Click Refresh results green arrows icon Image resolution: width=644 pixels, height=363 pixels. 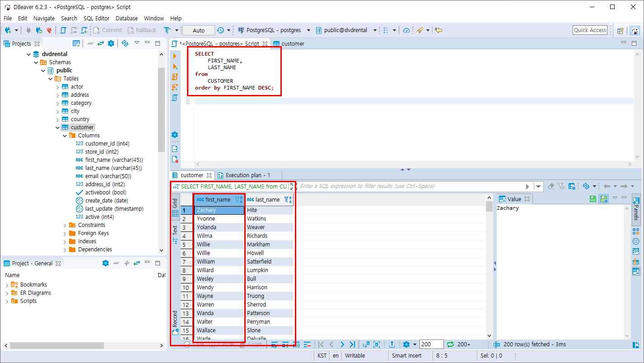pos(450,344)
